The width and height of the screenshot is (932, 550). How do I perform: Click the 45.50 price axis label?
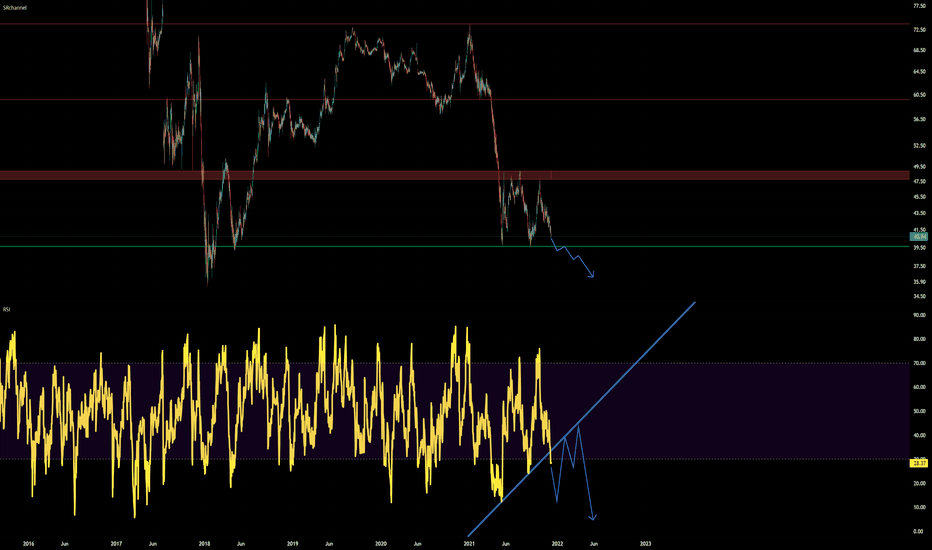click(x=919, y=196)
